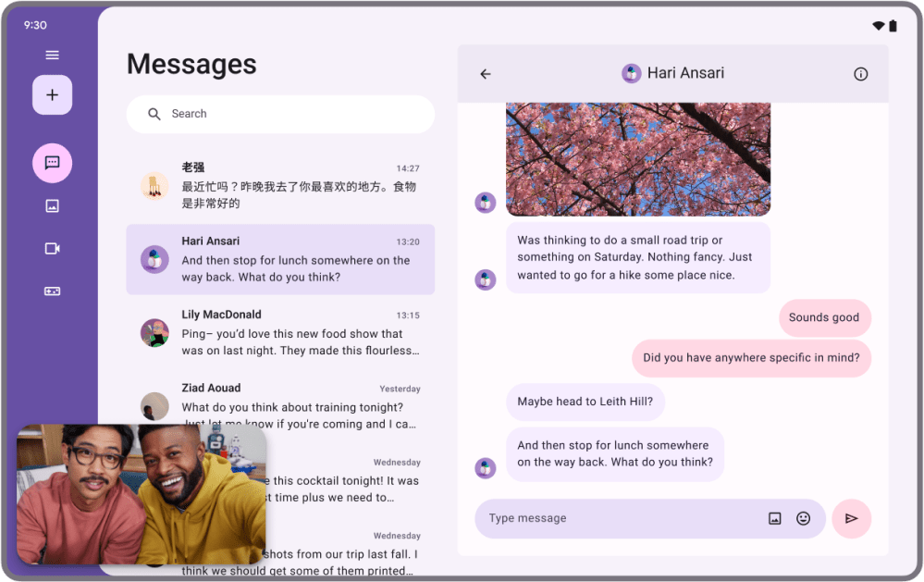Focus the Type message input field

point(620,518)
